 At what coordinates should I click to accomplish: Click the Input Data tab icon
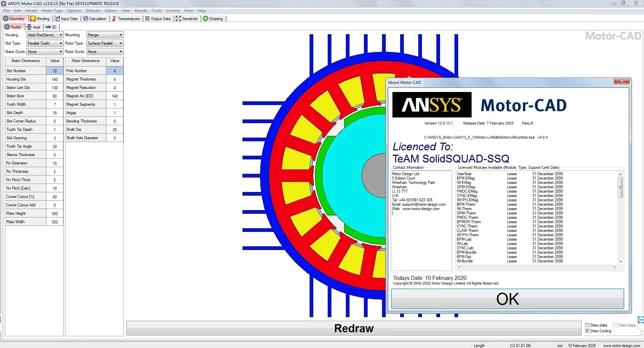[57, 19]
